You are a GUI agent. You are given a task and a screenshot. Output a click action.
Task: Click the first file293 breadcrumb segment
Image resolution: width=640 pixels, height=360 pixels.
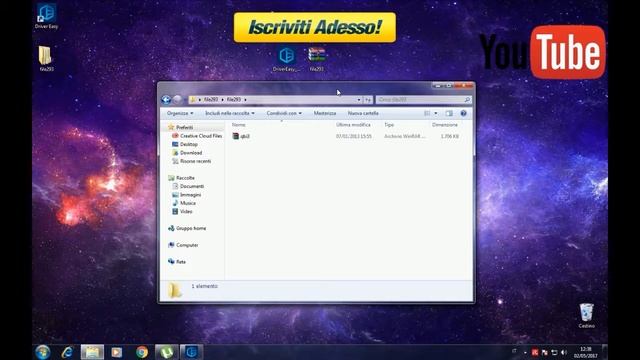tap(211, 100)
